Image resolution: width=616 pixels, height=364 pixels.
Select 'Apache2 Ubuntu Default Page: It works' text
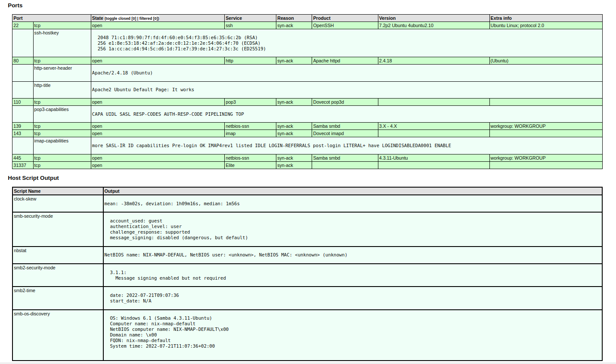(143, 89)
